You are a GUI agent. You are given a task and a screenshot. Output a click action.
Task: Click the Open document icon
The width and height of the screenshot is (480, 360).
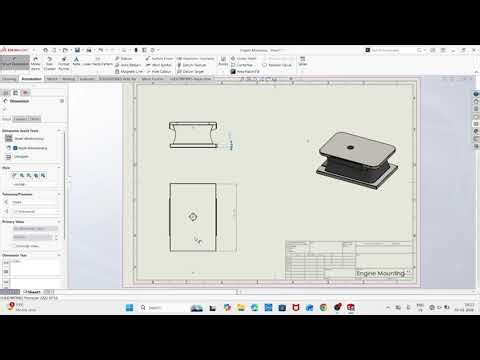click(x=65, y=50)
